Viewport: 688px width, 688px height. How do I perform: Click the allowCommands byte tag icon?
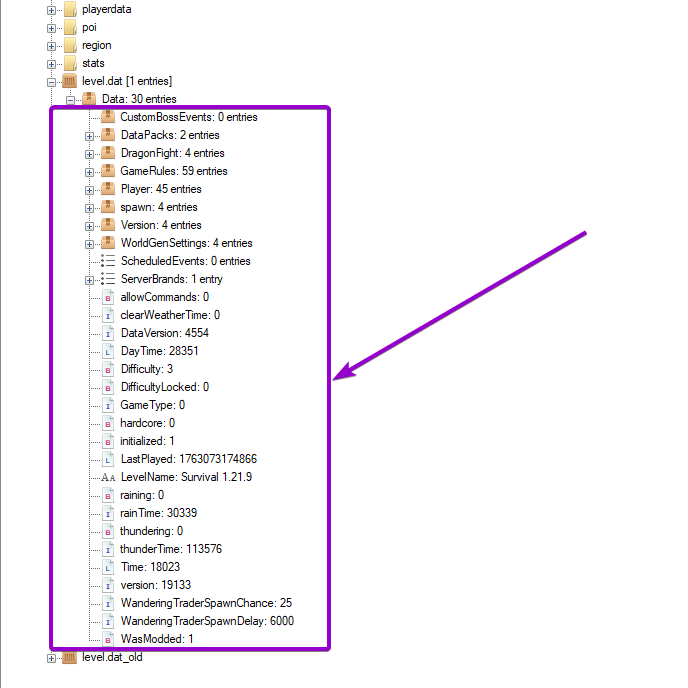(108, 297)
